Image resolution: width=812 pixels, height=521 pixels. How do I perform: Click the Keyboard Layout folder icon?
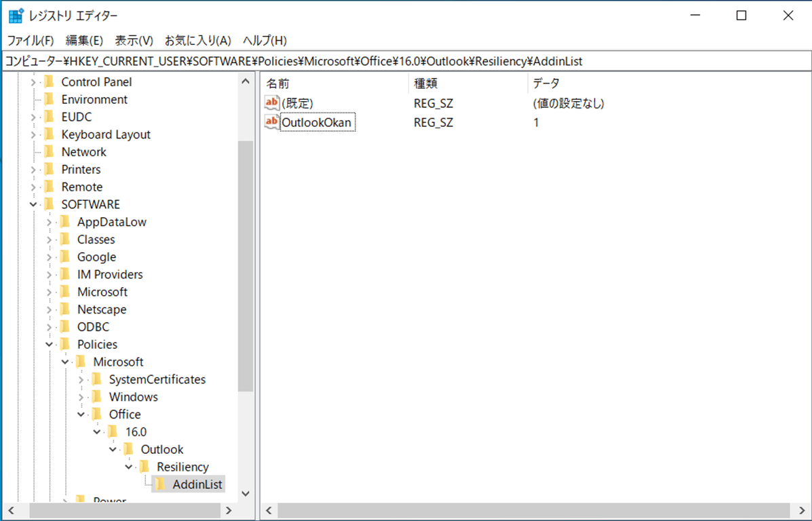tap(50, 134)
